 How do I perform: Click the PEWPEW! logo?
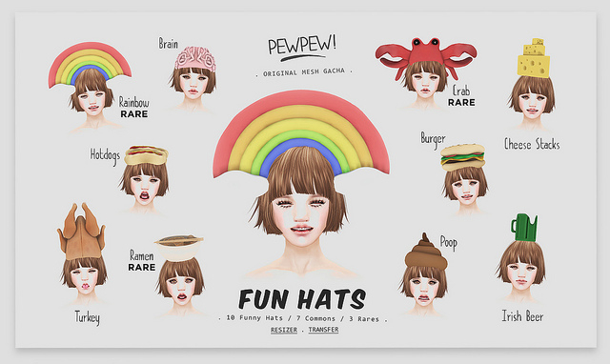click(302, 48)
